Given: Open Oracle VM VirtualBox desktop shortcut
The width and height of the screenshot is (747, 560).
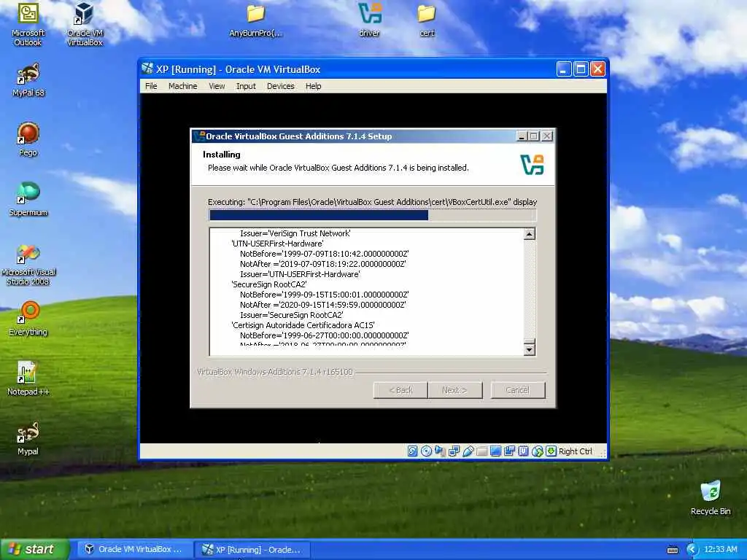Looking at the screenshot, I should click(x=85, y=24).
